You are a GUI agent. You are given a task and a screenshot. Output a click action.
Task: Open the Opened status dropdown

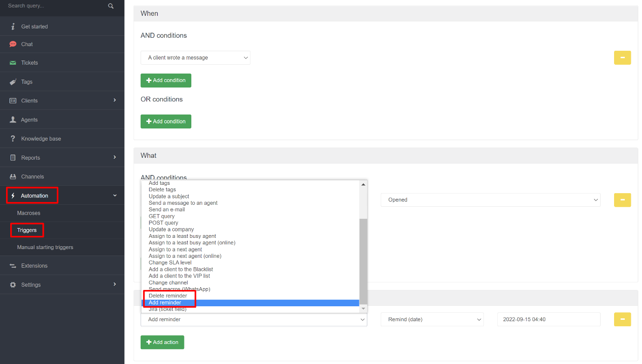tap(490, 200)
